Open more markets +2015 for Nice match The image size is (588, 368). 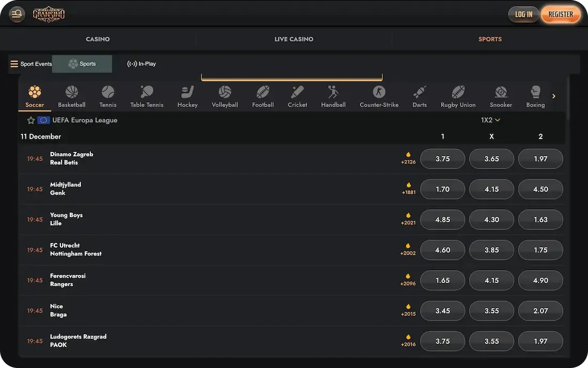408,311
